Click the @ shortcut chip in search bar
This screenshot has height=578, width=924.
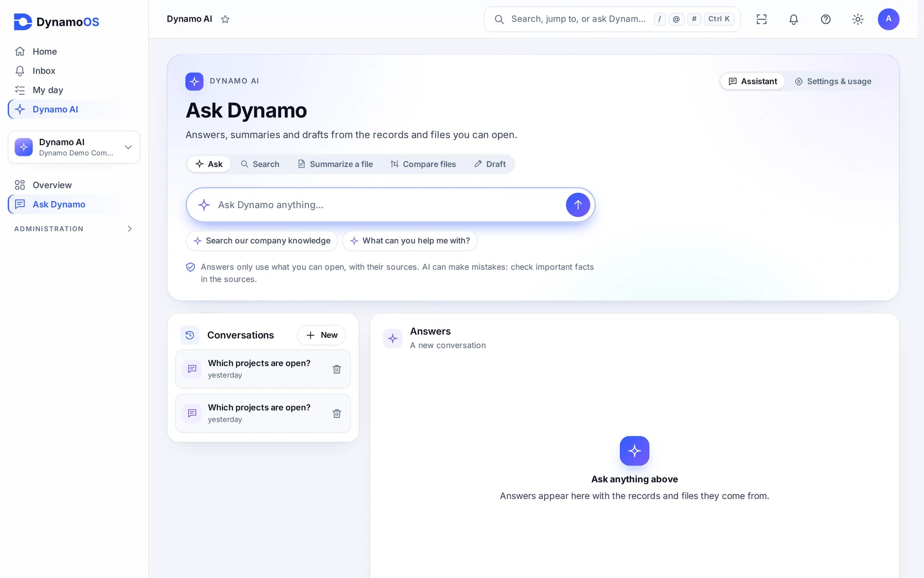coord(676,19)
